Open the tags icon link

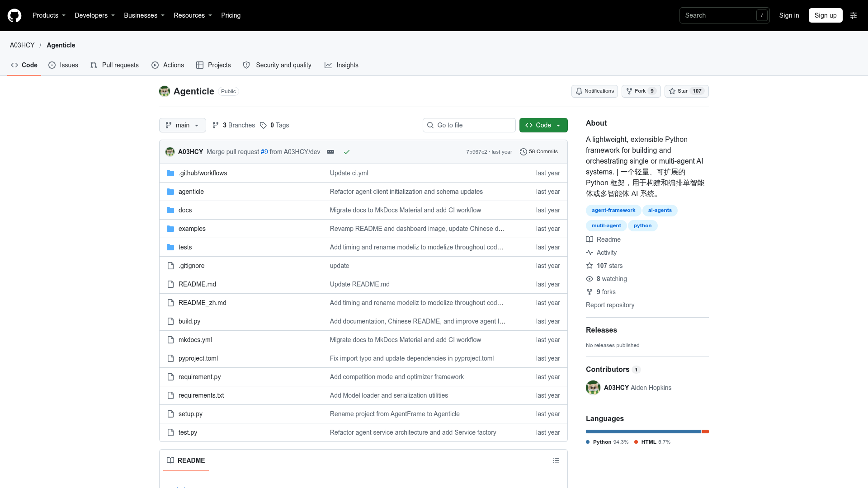263,125
